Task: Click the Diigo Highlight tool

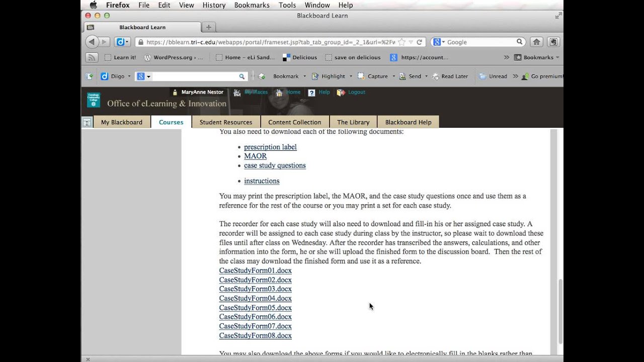Action: 329,76
